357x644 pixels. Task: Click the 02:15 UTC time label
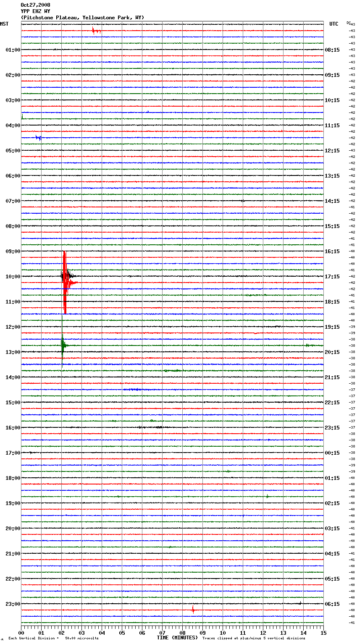(x=332, y=503)
